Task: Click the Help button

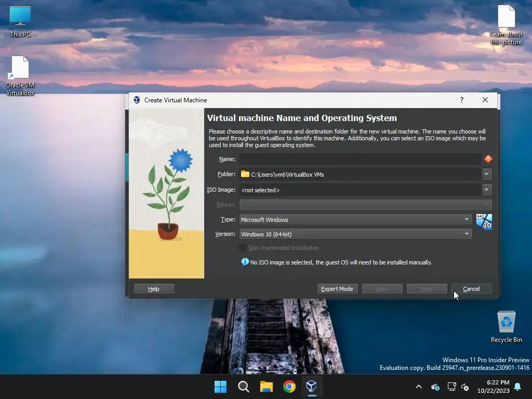Action: pyautogui.click(x=154, y=289)
